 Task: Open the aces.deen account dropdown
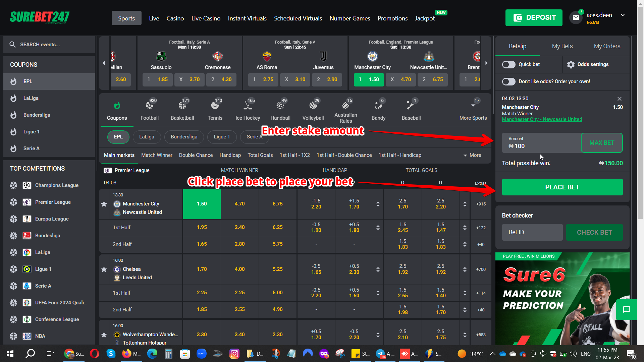[623, 15]
